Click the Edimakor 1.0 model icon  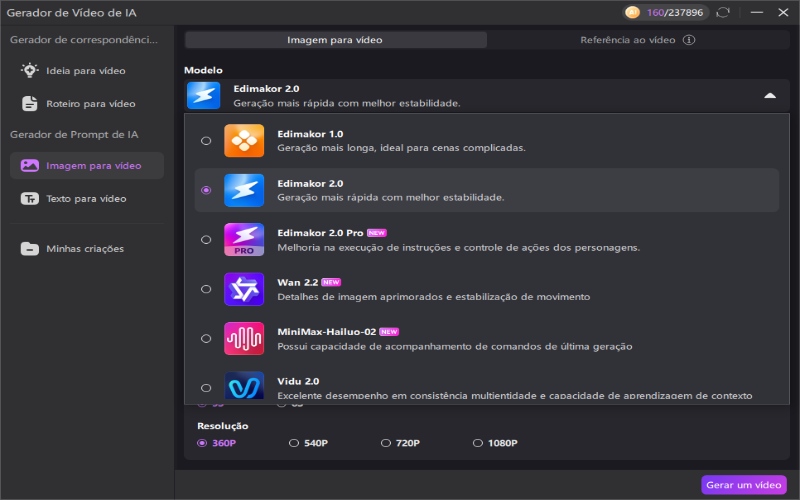(x=244, y=141)
